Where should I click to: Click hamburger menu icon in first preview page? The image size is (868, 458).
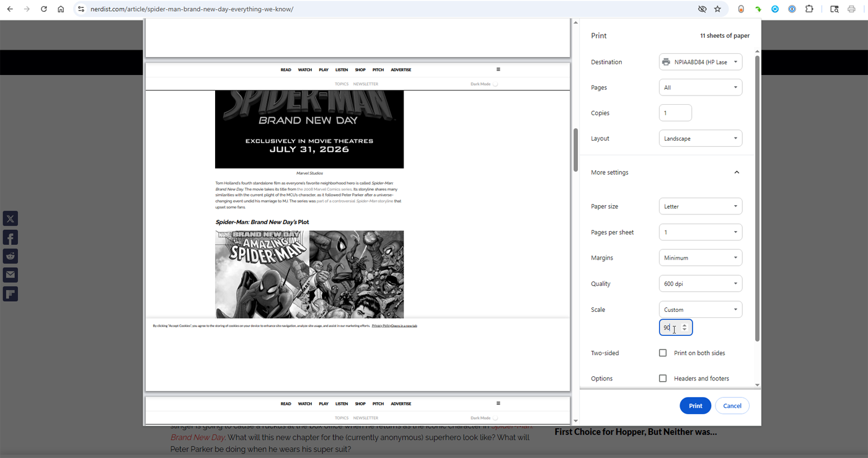(498, 69)
